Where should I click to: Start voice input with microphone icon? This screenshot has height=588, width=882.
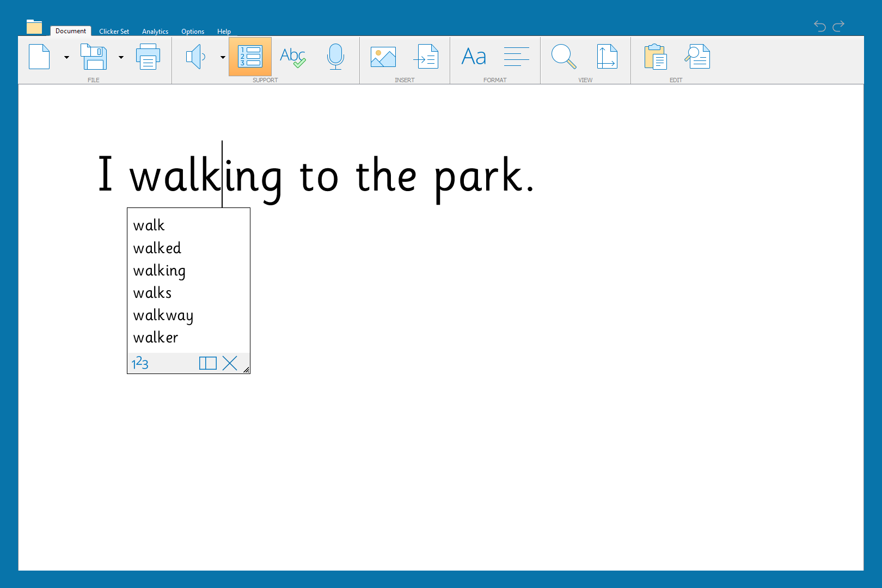335,57
